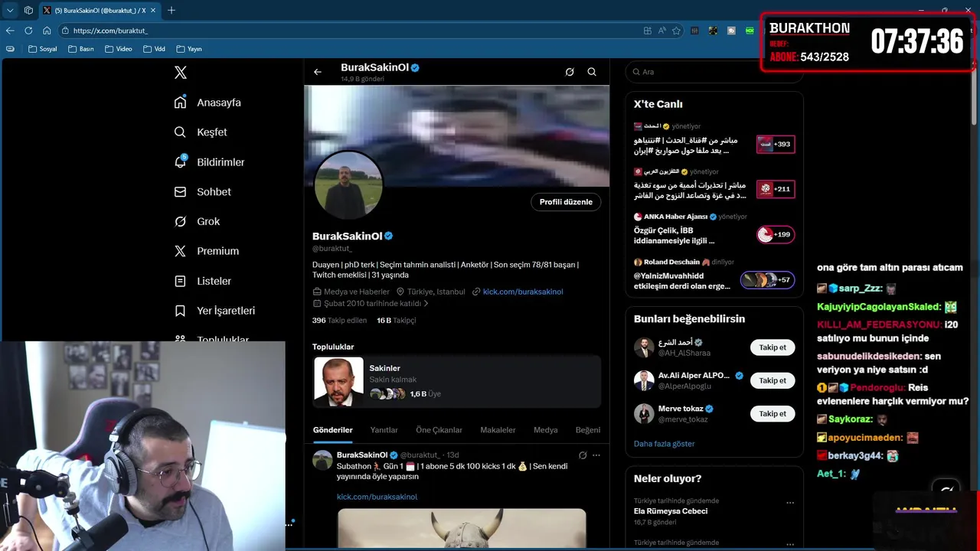The height and width of the screenshot is (551, 980).
Task: Click the home icon beside Anasayfa
Action: 181,103
